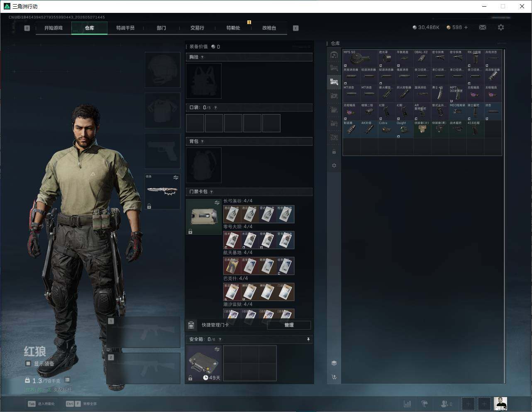532x412 pixels.
Task: Click the sort warehouse icon
Action: pos(334,377)
